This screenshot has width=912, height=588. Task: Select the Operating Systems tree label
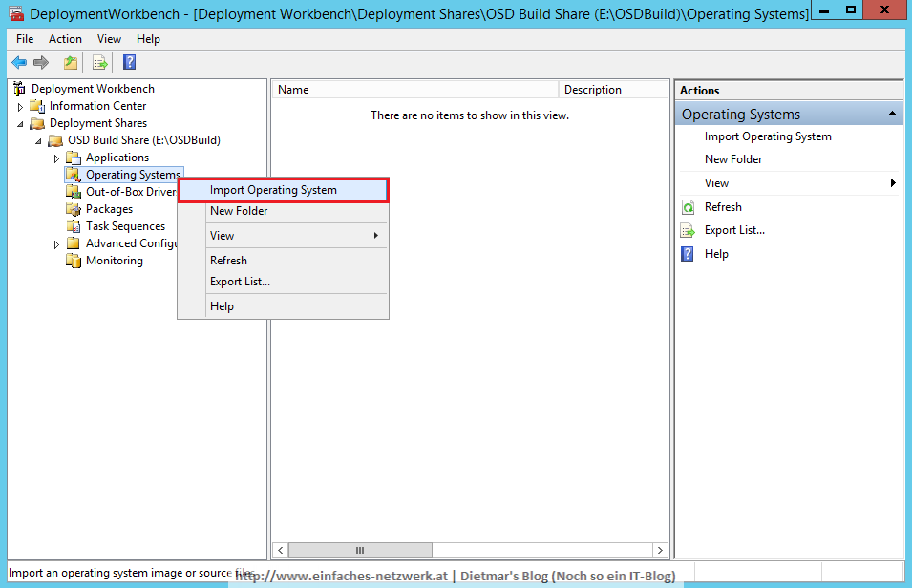[133, 175]
